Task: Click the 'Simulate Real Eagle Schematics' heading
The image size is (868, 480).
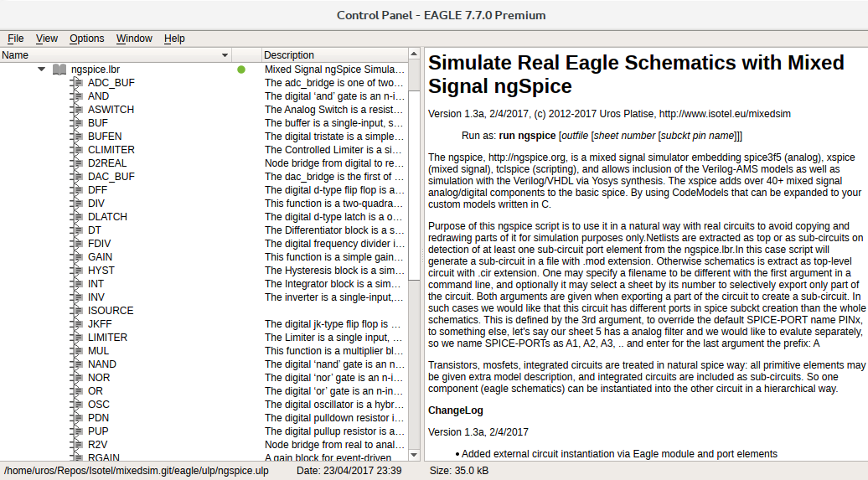Action: [x=636, y=75]
